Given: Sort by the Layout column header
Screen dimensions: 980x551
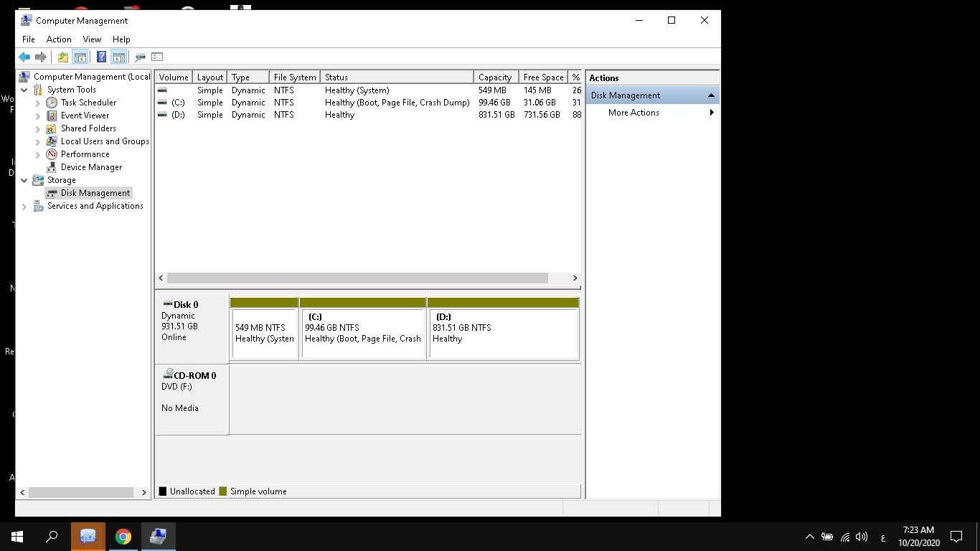Looking at the screenshot, I should 210,77.
